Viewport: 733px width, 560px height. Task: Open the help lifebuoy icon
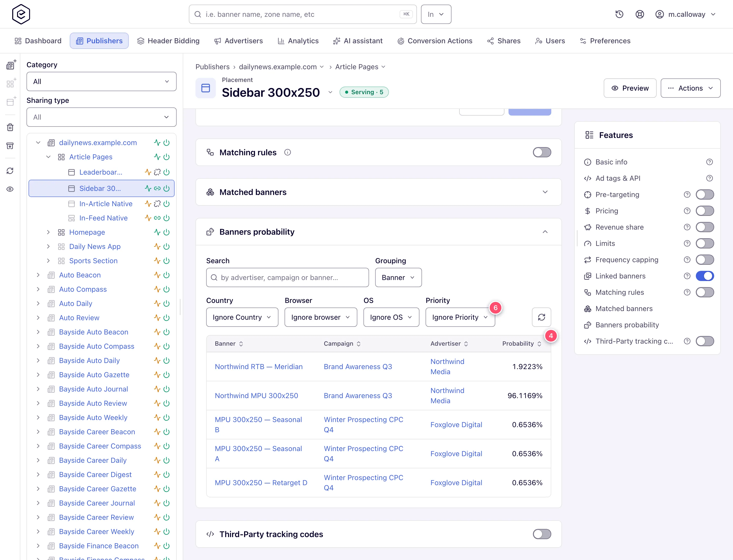[x=639, y=14]
